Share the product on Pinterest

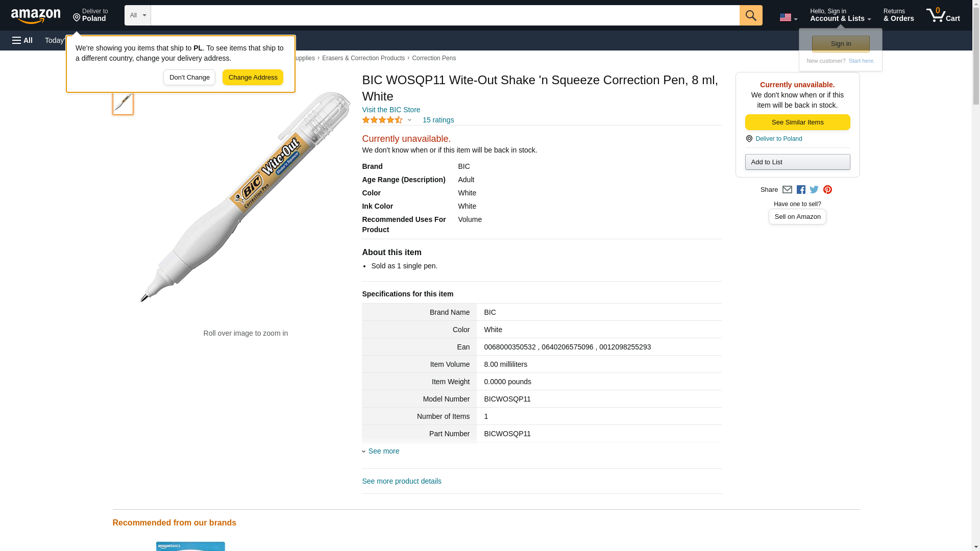[827, 190]
